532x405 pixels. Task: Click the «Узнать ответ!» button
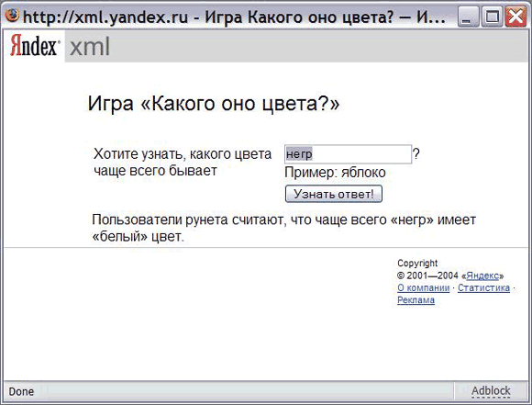pos(334,194)
